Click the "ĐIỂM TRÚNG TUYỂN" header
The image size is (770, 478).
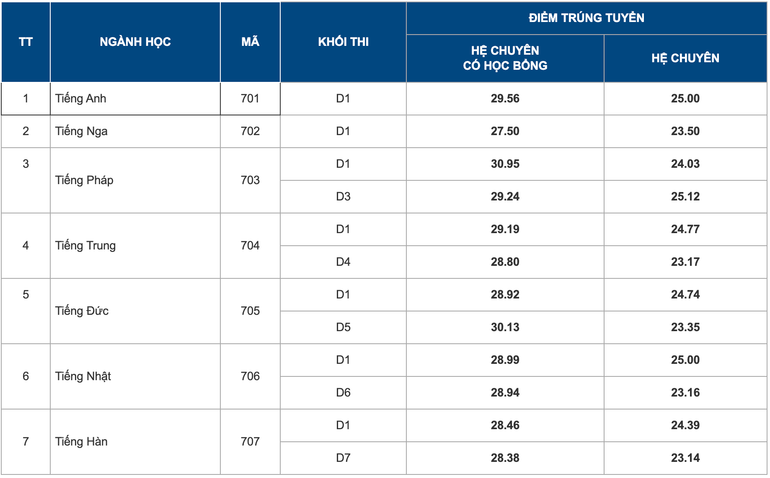586,18
